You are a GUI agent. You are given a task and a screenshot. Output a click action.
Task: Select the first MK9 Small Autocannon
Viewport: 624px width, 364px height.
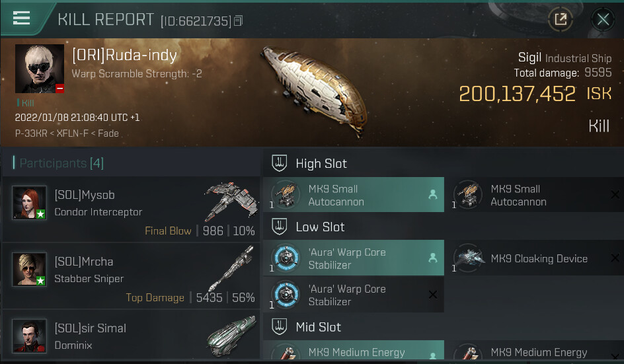354,195
